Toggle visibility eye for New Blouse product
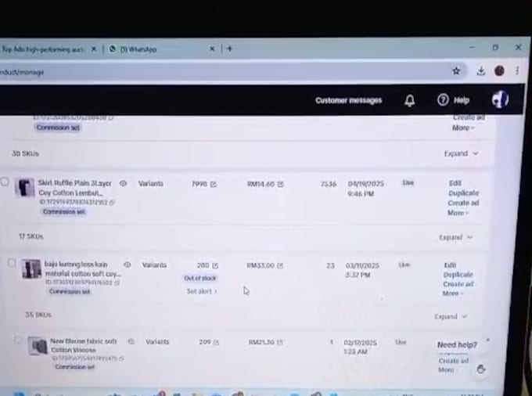532x396 pixels. (x=131, y=342)
